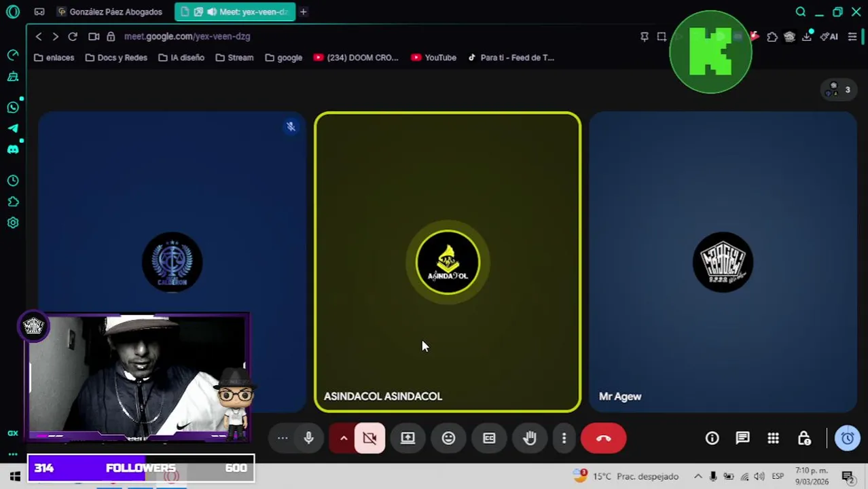
Task: Select the ASINDACOL ASINDACOL participant tile
Action: click(448, 262)
